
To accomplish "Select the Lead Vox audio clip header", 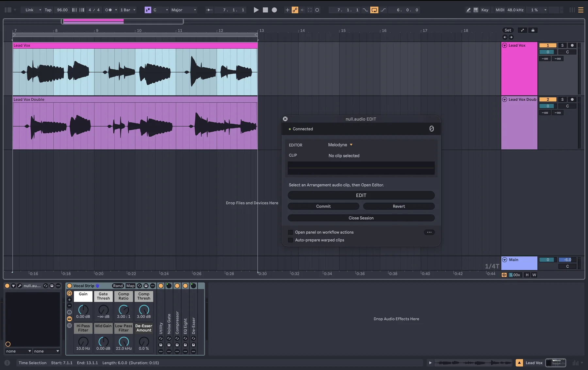I will [x=135, y=45].
